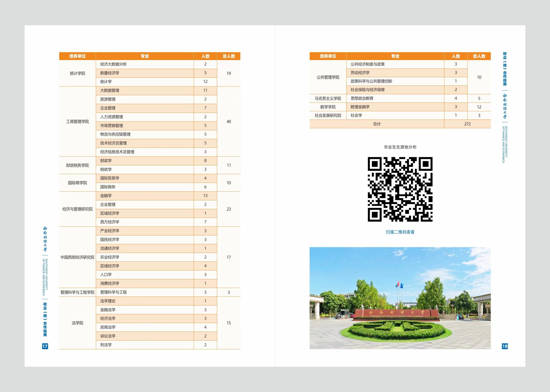This screenshot has width=550, height=392.
Task: Click the '工商管理学院' unit cell
Action: point(77,122)
